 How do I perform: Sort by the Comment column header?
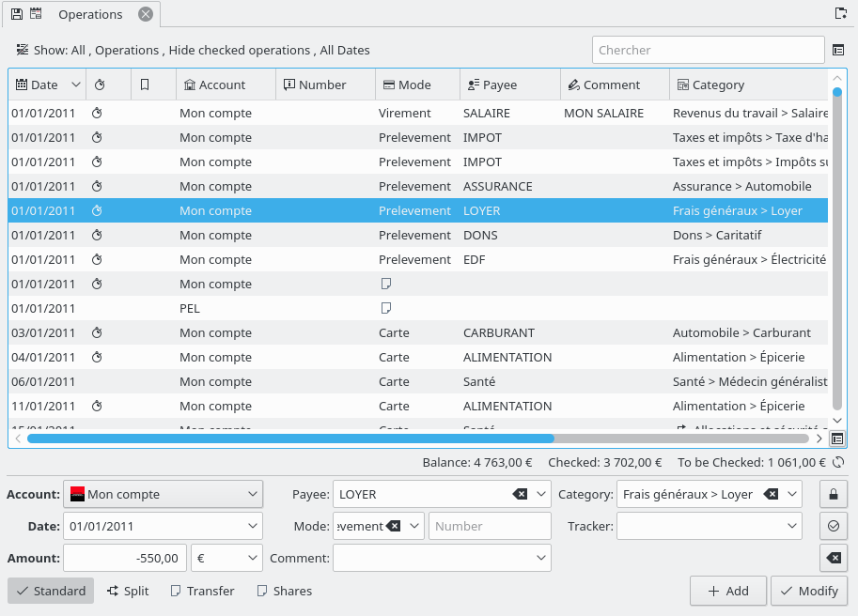(x=615, y=85)
